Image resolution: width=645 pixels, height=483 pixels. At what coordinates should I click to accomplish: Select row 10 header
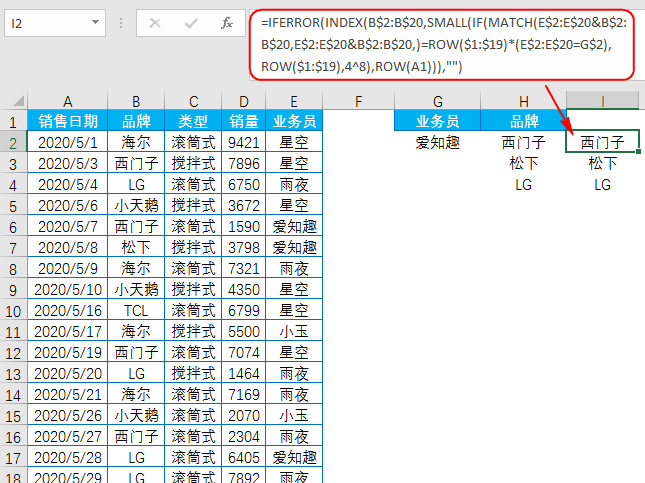coord(13,311)
